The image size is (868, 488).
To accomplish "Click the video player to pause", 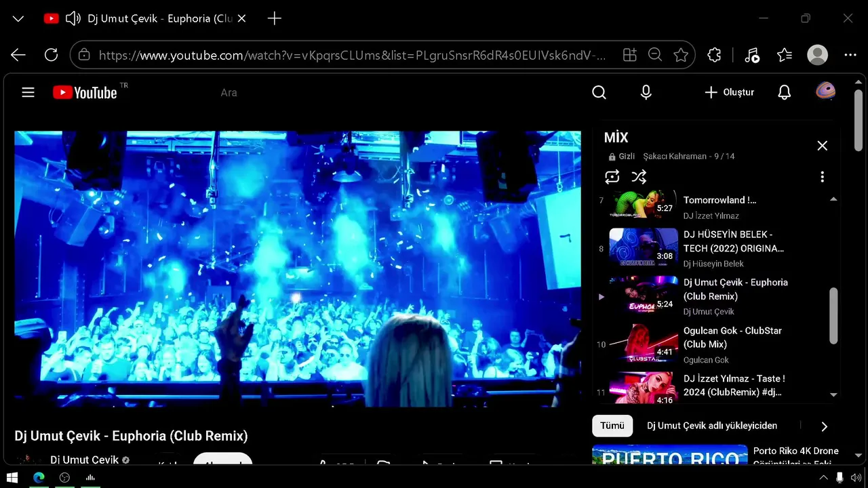I will tap(298, 269).
